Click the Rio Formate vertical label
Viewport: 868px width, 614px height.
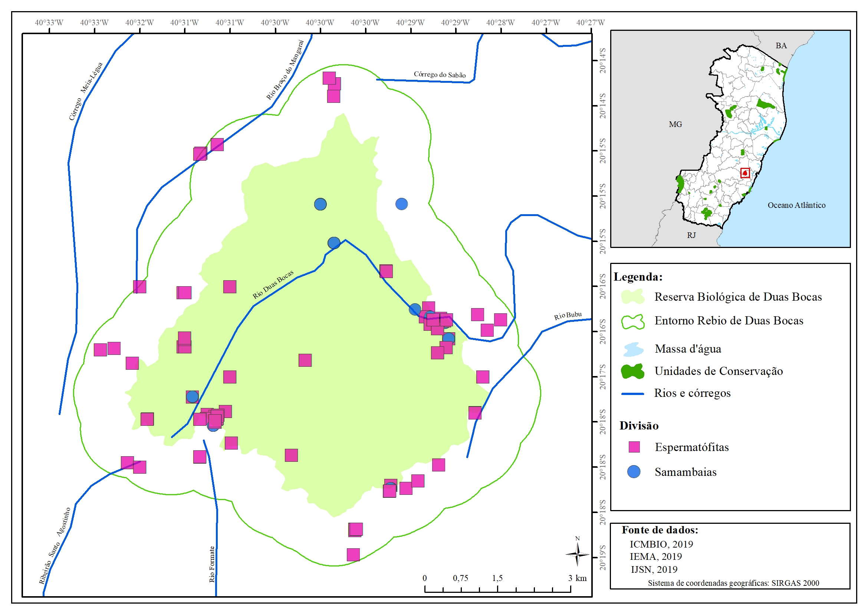point(212,564)
